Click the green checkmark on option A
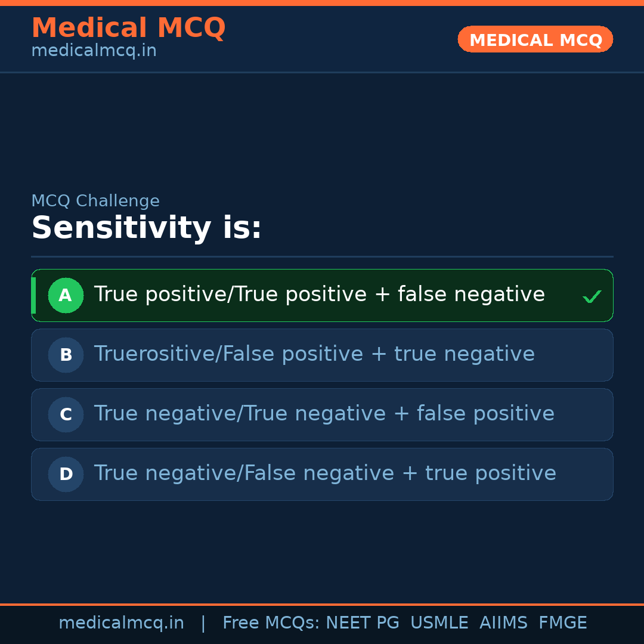The image size is (644, 644). (592, 296)
